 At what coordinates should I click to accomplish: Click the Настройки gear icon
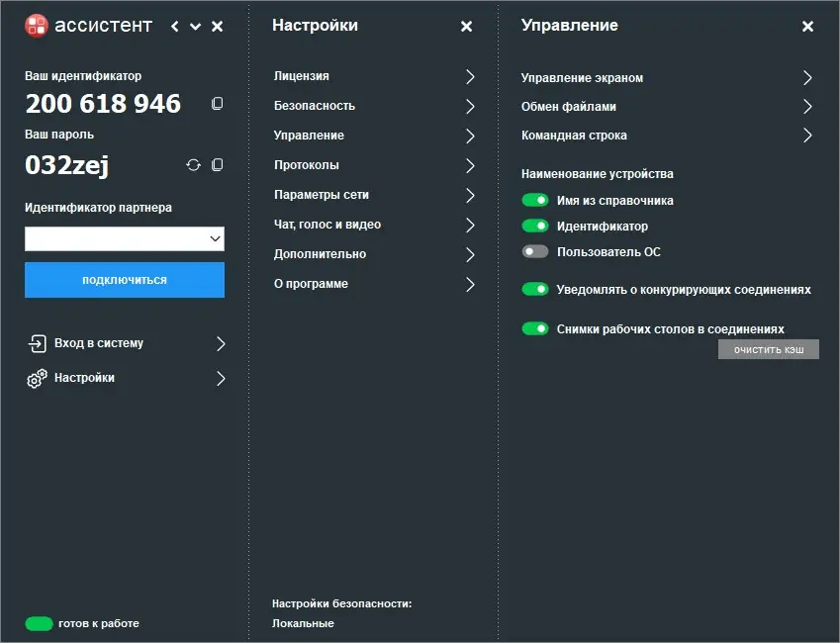click(38, 378)
